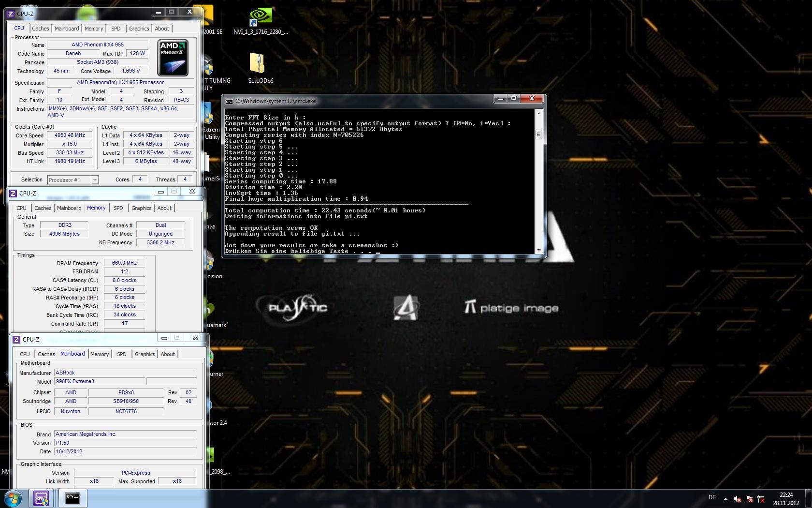Click DRAM Frequency value 660.0 MHz
Viewport: 812px width, 508px height.
(x=124, y=263)
